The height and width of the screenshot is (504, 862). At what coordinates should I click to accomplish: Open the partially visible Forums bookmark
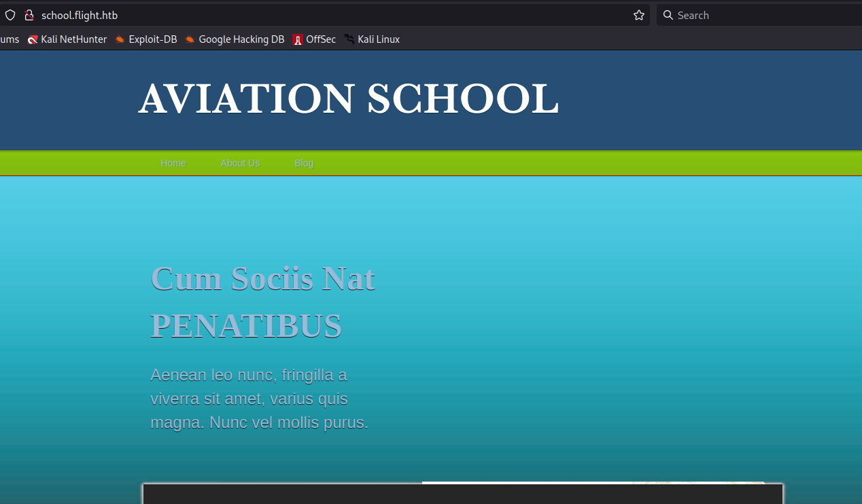[10, 39]
